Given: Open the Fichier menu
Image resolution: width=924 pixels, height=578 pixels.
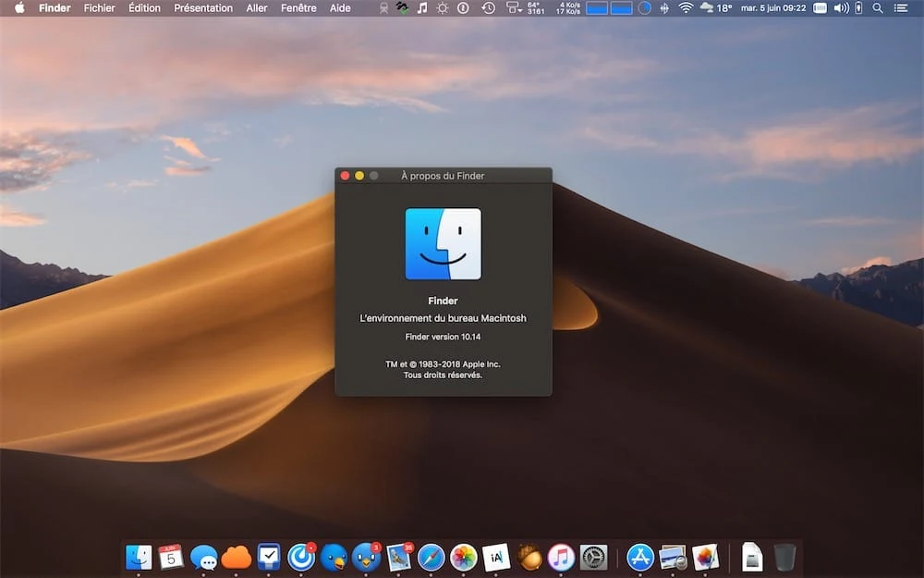Looking at the screenshot, I should 99,8.
